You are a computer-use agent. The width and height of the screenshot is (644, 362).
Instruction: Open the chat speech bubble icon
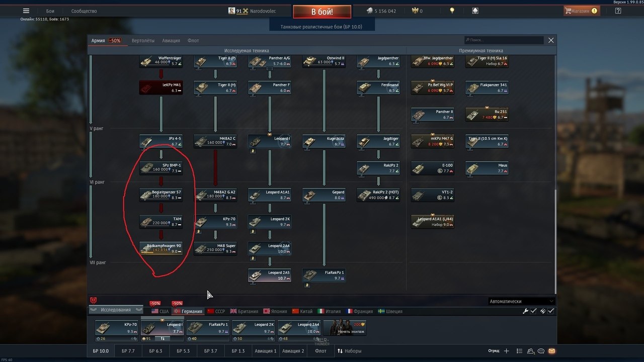tap(541, 351)
